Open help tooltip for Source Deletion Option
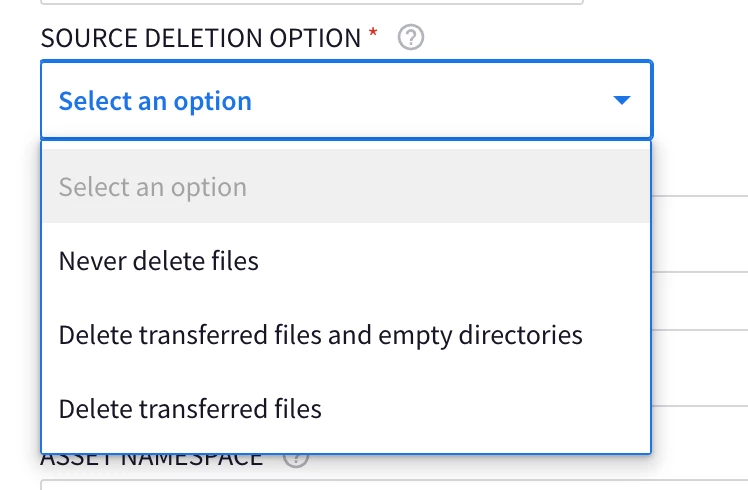748x490 pixels. tap(411, 37)
